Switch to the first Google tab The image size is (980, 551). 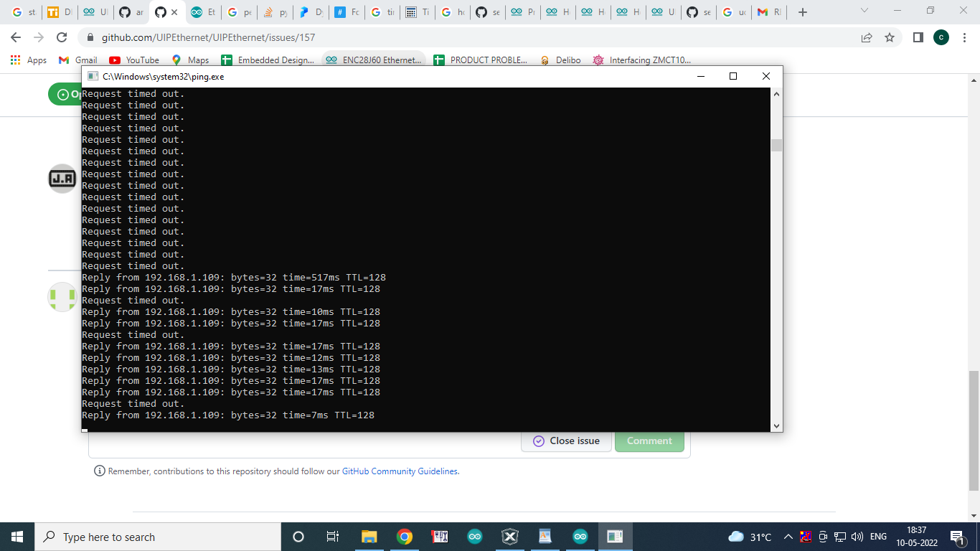(24, 12)
